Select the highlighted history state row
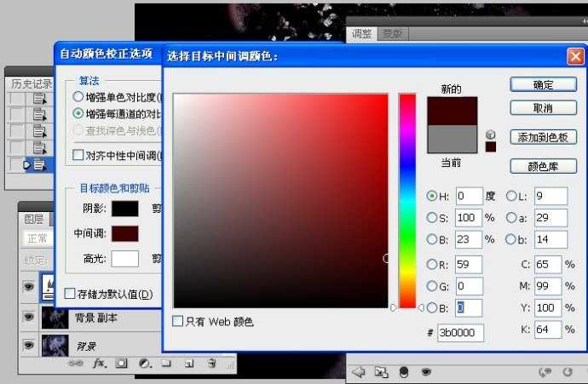The image size is (588, 384). [31, 165]
